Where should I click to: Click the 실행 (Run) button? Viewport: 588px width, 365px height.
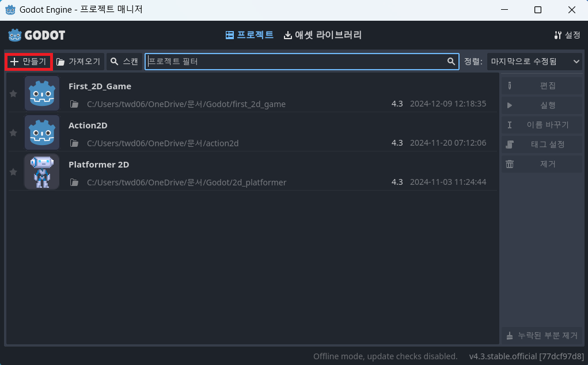click(x=542, y=105)
